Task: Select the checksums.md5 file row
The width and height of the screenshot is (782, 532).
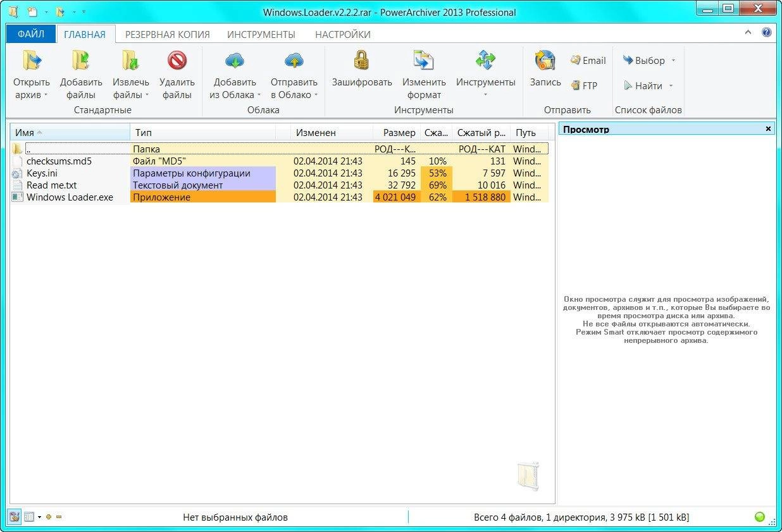Action: point(280,161)
